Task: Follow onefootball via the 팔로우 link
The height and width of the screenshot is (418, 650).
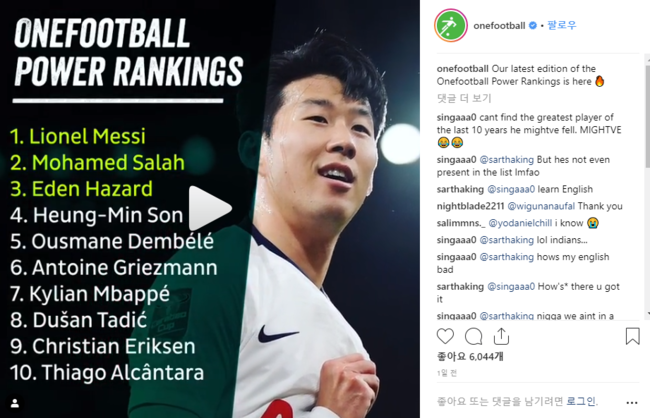Action: 562,25
